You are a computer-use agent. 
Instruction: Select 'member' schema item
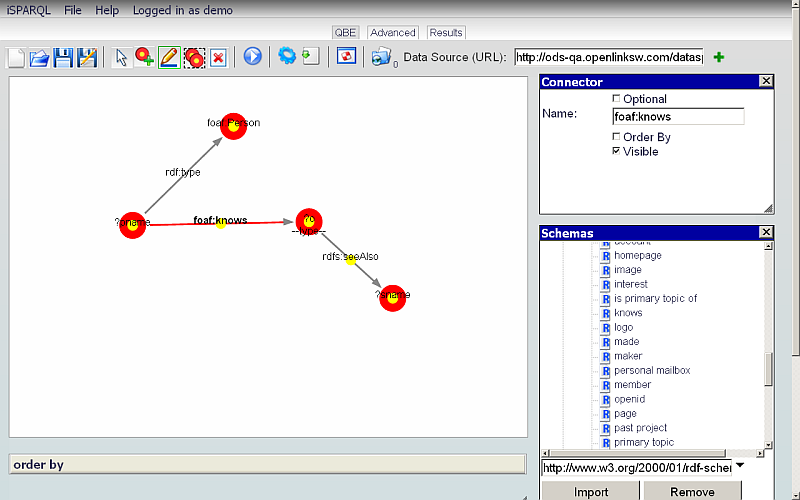coord(633,385)
